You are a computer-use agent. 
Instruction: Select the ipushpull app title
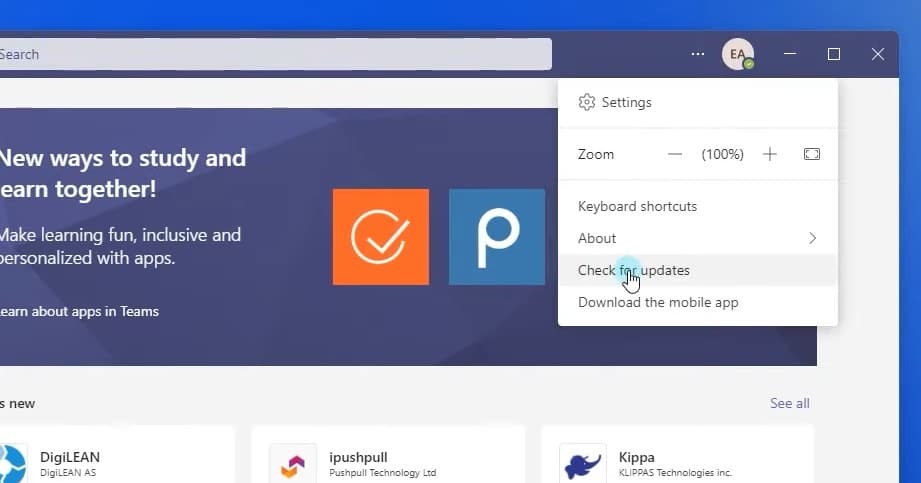click(x=358, y=457)
